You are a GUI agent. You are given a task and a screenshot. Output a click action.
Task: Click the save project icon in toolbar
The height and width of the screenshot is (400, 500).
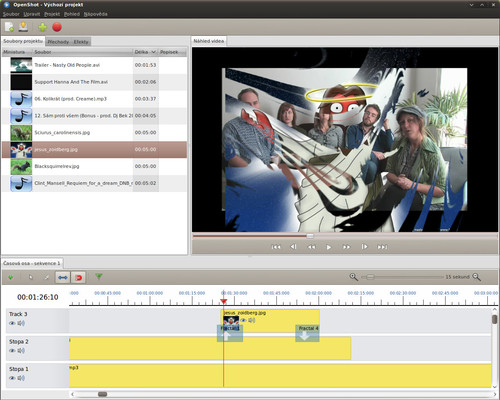pyautogui.click(x=23, y=27)
